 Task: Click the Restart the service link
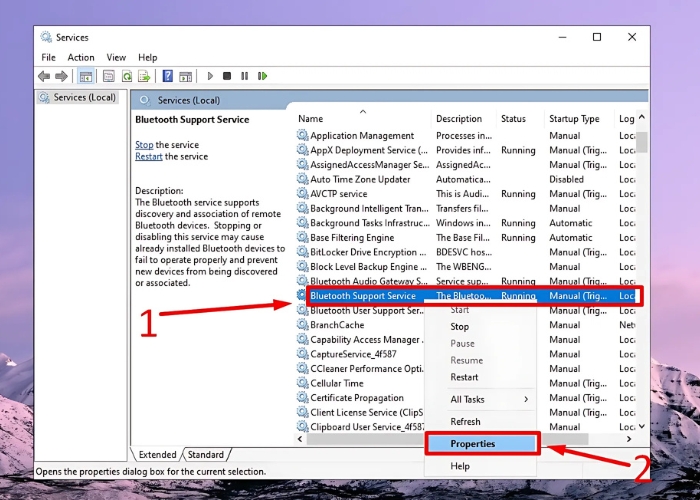click(149, 157)
